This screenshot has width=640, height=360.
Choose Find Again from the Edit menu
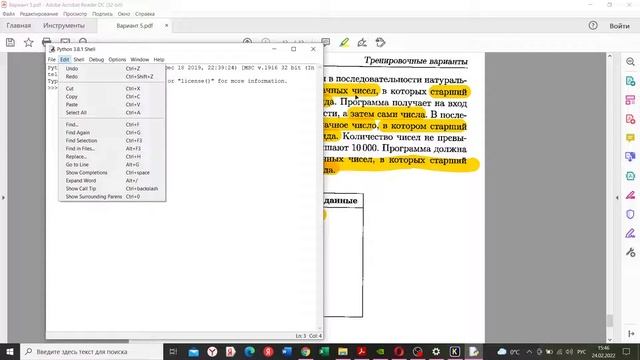112,133
